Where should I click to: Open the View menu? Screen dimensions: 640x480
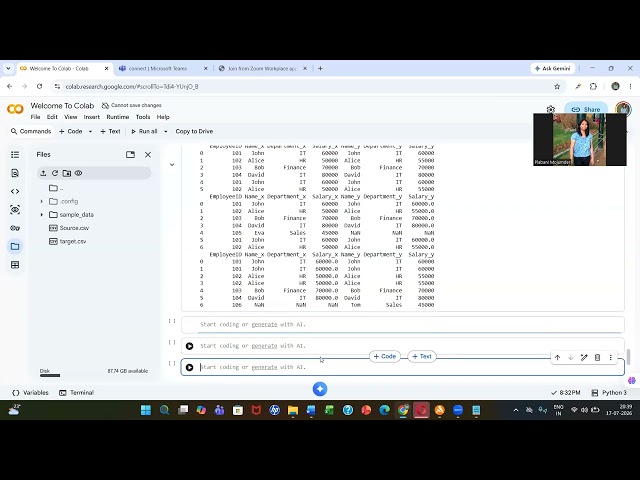pos(71,117)
